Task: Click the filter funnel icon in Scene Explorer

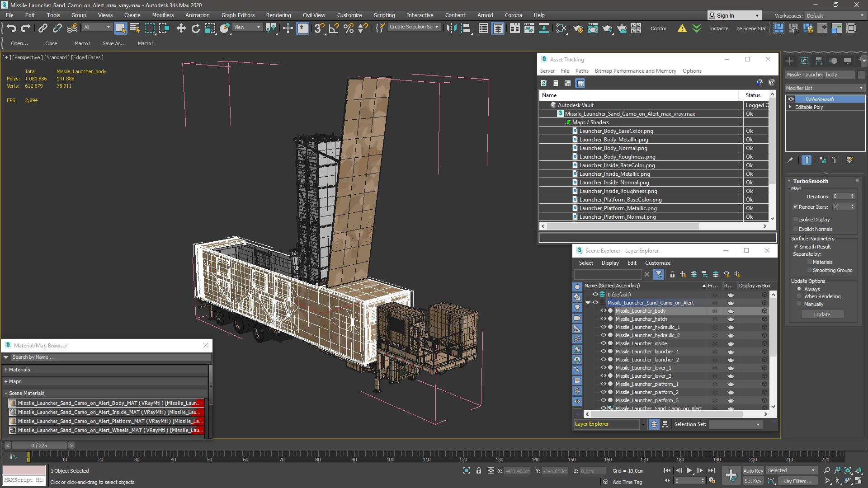Action: coord(659,274)
